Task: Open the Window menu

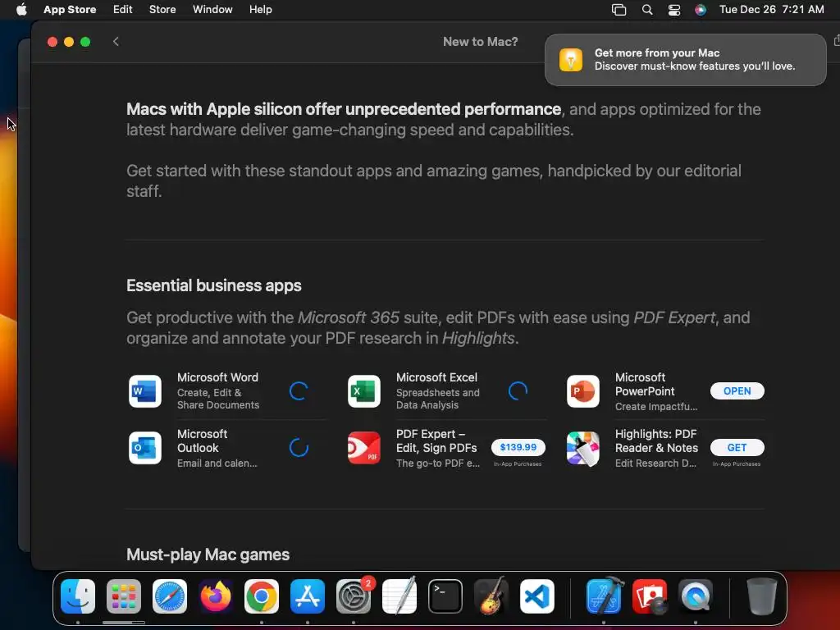Action: 212,10
